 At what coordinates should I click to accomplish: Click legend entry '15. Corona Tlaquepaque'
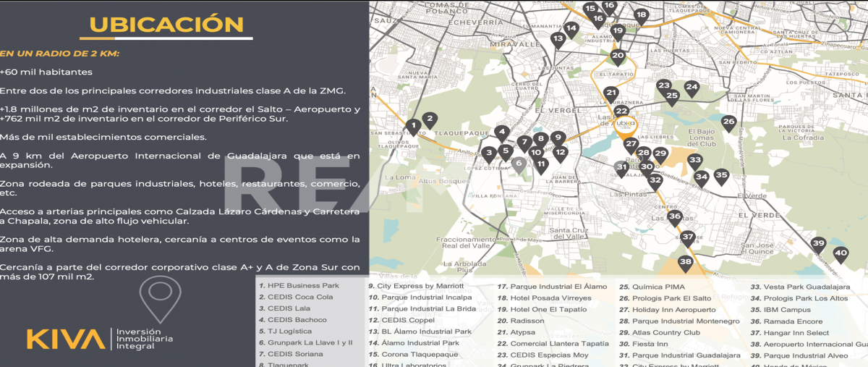412,355
